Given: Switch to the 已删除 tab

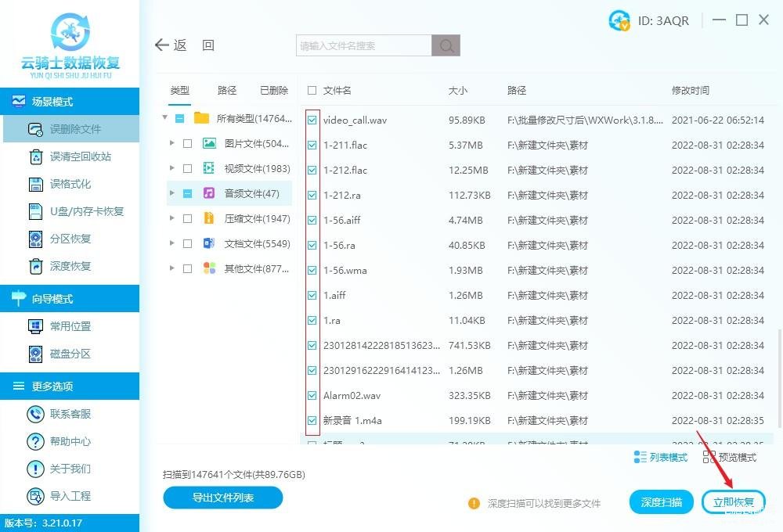Looking at the screenshot, I should click(x=274, y=91).
